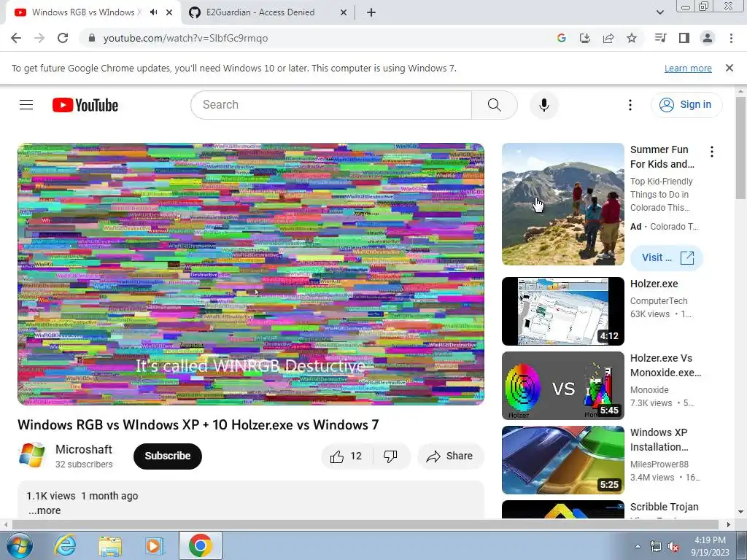Open Scribble Trojan video title
Screen dimensions: 747x560
click(664, 507)
